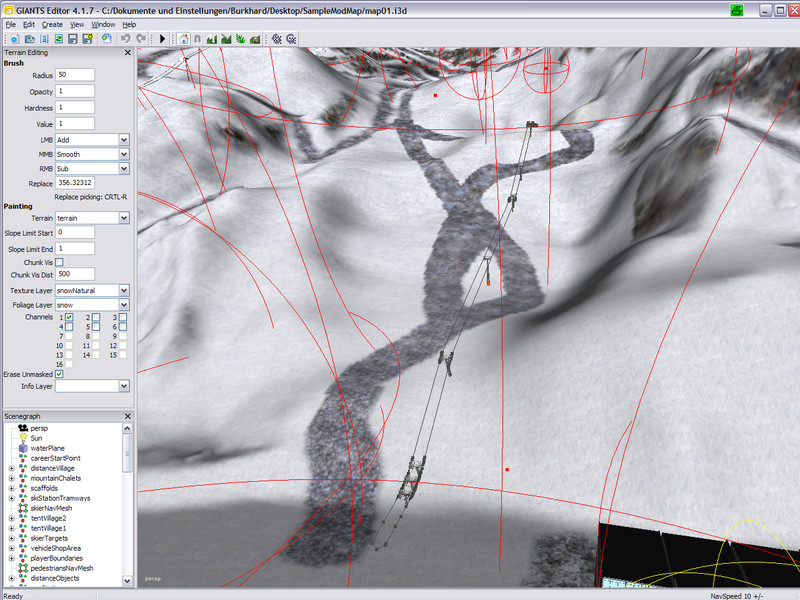Viewport: 800px width, 600px height.
Task: Click the Undo arrow icon
Action: point(126,39)
